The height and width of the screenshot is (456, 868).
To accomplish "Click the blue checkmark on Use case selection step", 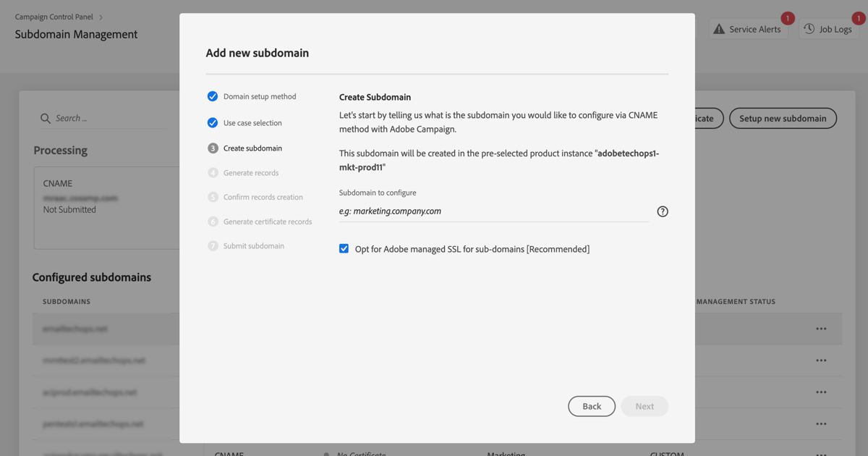I will (x=212, y=122).
